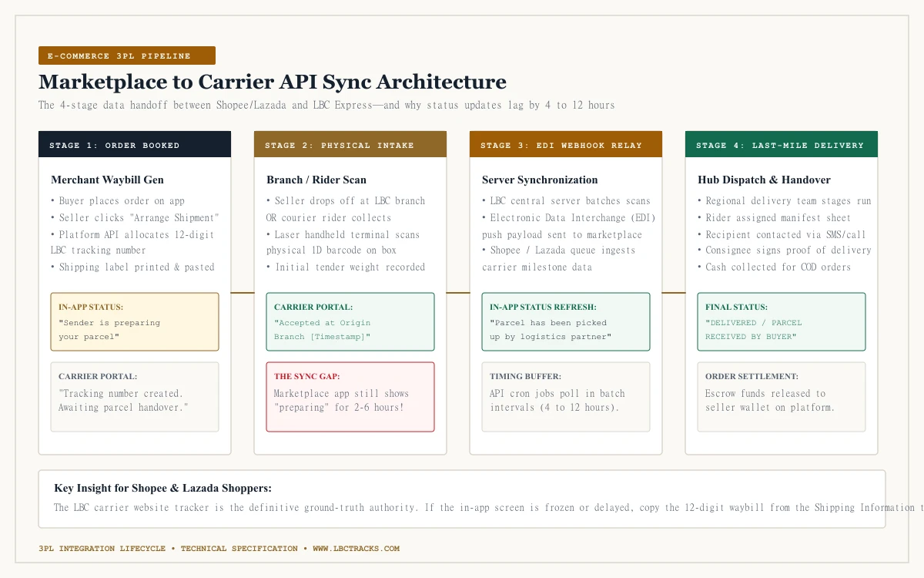Click the bullet "Initial tender weight recorded"
This screenshot has height=578, width=924.
pyautogui.click(x=346, y=267)
